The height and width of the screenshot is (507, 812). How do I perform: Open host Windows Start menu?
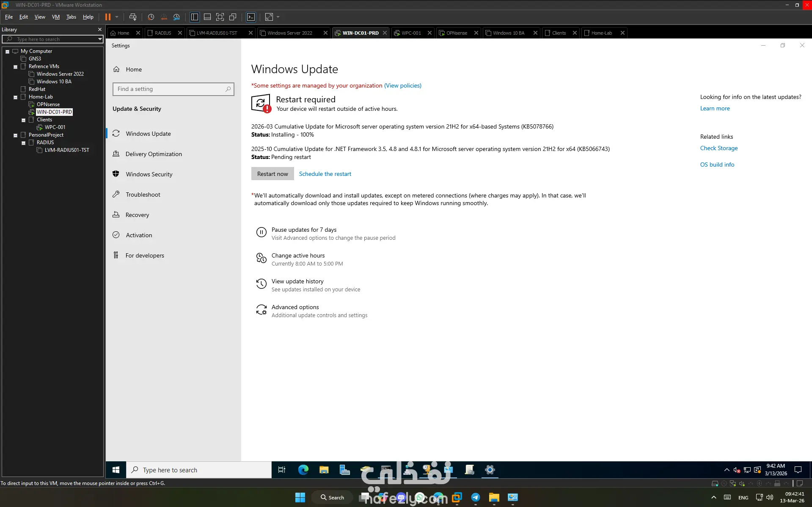[300, 497]
